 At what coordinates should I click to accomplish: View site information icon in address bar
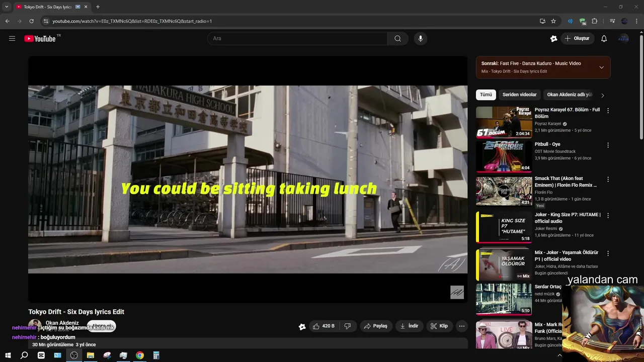(x=46, y=21)
